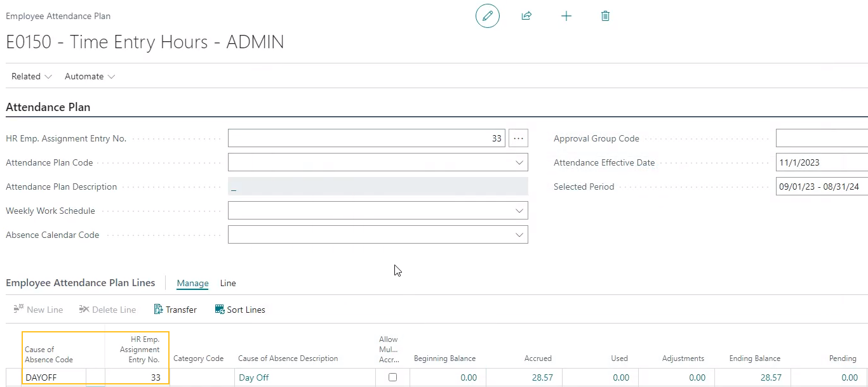Screen dimensions: 868x387
Task: Expand the Weekly Work Schedule dropdown
Action: (x=519, y=210)
